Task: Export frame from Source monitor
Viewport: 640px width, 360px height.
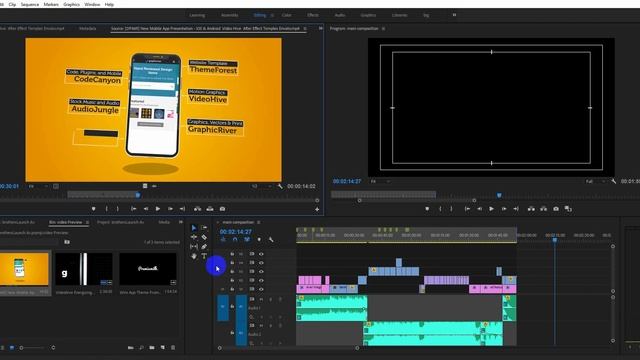Action: 222,209
